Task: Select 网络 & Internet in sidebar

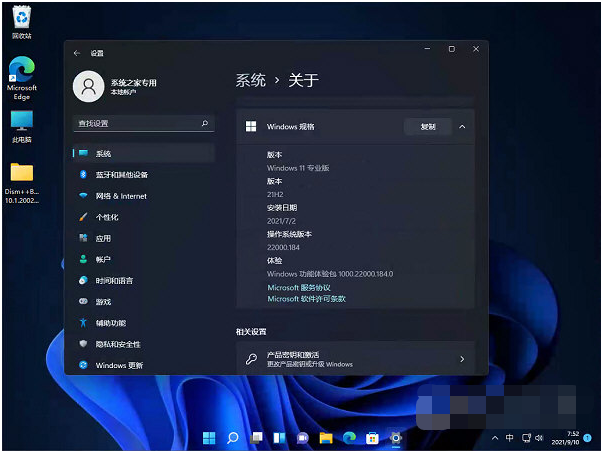Action: 121,196
